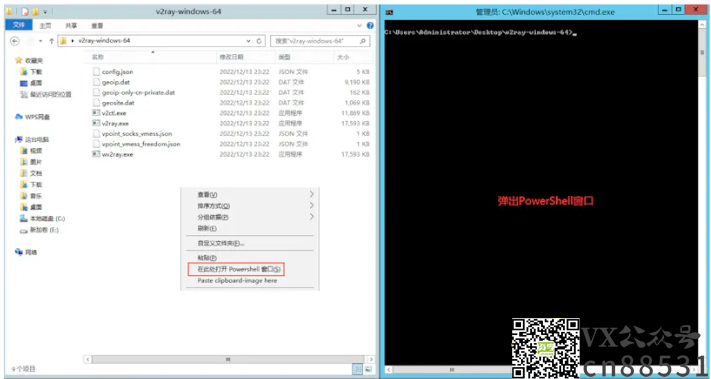This screenshot has width=711, height=379.
Task: Click the command prompt path line in cmd
Action: (x=480, y=32)
